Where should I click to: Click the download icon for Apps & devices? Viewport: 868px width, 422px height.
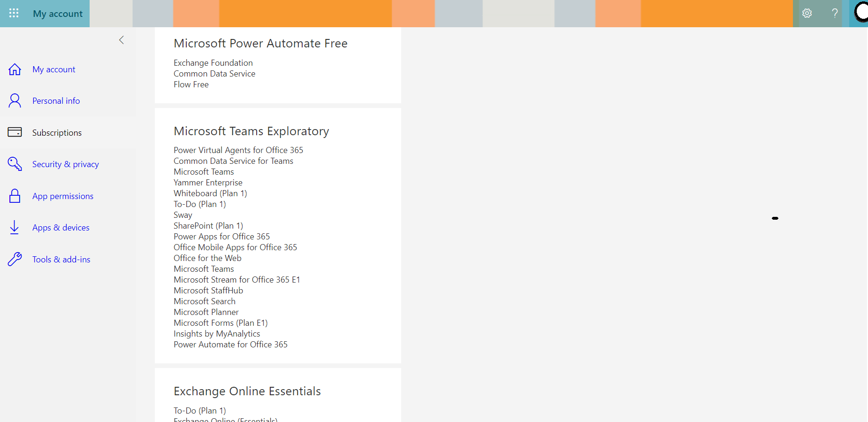(15, 227)
